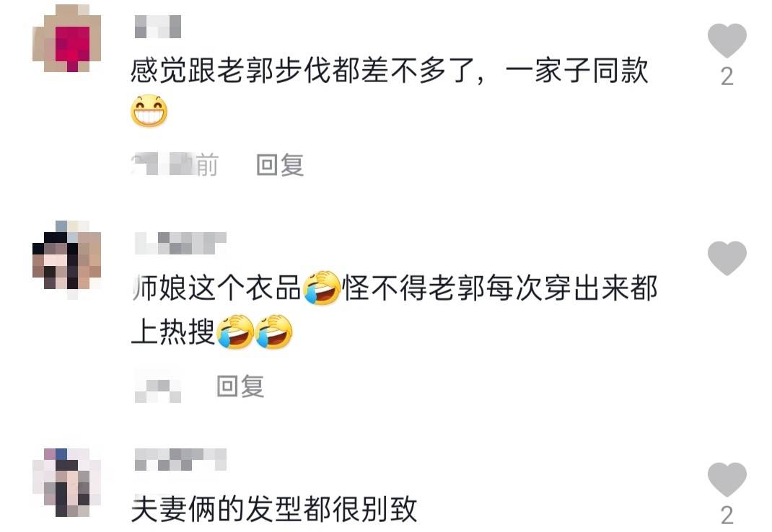Viewport: 772px width, 532px height.
Task: Tap the blurred timestamp left of second 回复
Action: tap(158, 386)
